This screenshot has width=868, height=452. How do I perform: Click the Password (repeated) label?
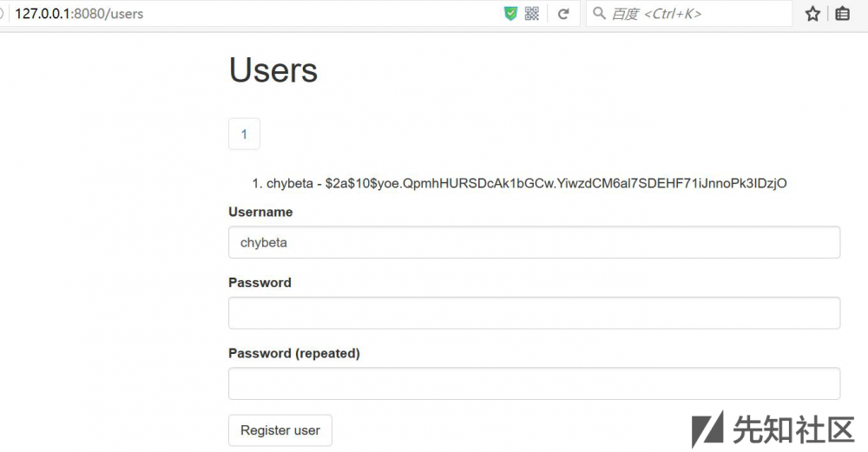point(294,353)
